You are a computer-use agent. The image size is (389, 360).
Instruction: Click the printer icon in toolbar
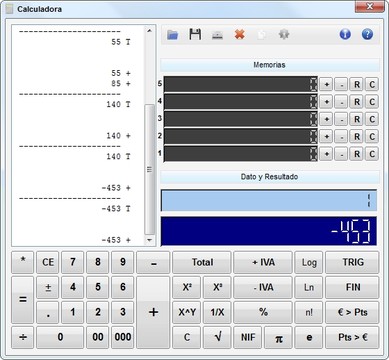coord(217,35)
